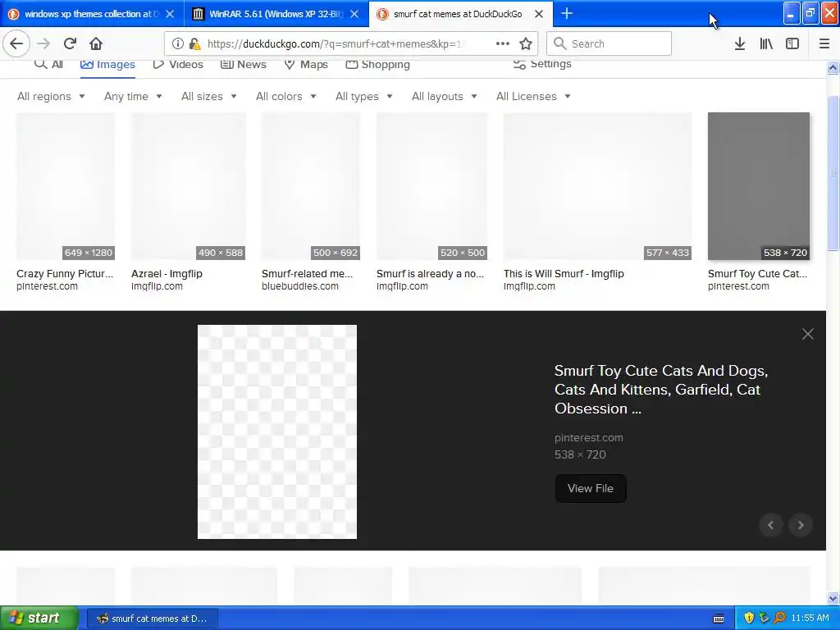Go back using the back arrow
Screen dimensions: 840x630
point(16,43)
